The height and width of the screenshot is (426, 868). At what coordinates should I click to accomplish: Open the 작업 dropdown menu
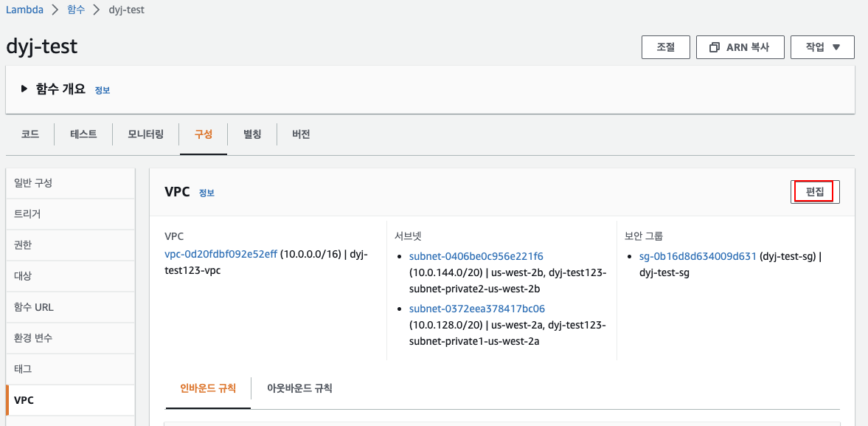[822, 47]
